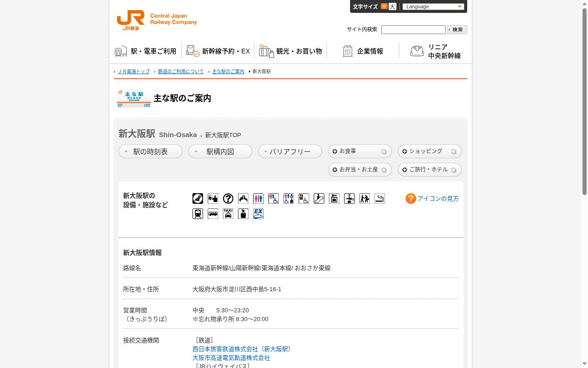Screen dimensions: 588x368
Task: Click the station staff icon
Action: click(243, 213)
